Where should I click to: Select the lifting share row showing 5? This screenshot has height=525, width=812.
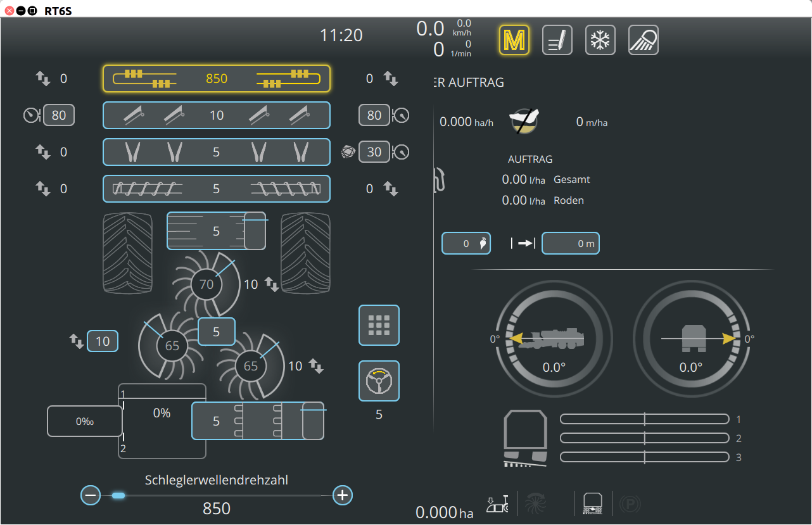[x=216, y=152]
